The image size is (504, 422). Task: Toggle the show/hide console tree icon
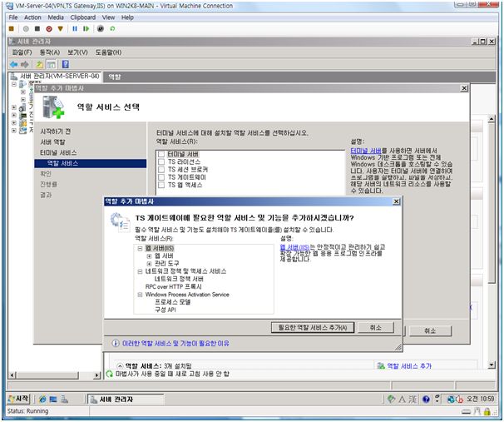point(51,64)
